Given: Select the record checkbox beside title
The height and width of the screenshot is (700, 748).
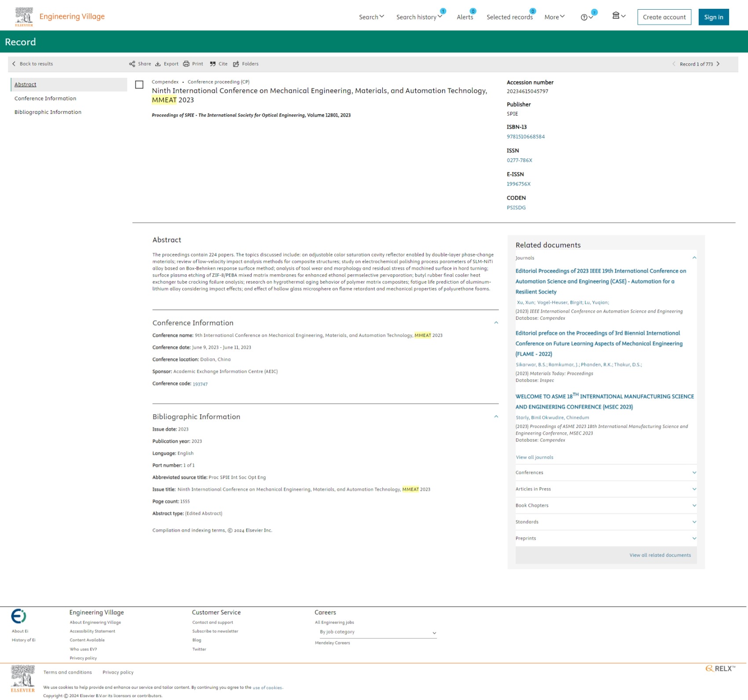Looking at the screenshot, I should click(x=139, y=85).
